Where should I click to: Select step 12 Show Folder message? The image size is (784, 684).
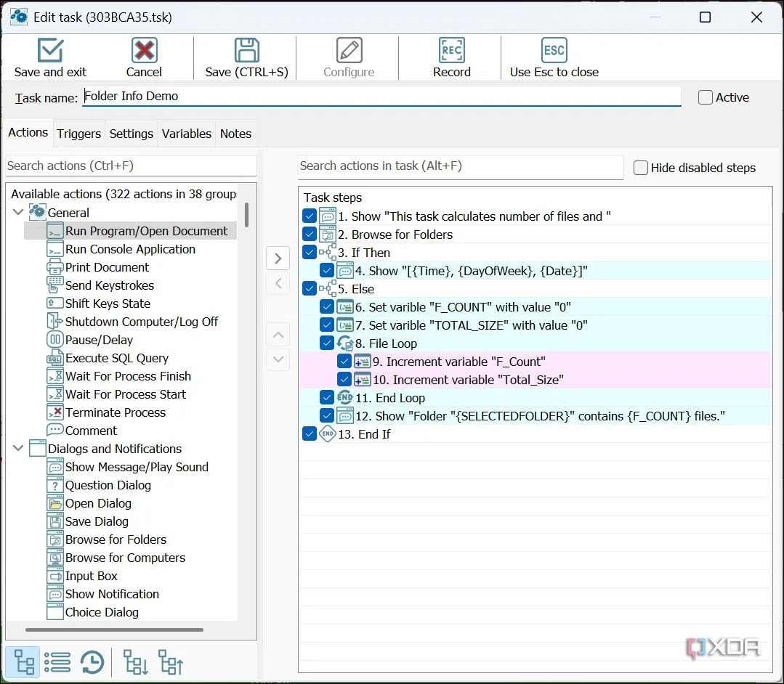(x=540, y=415)
